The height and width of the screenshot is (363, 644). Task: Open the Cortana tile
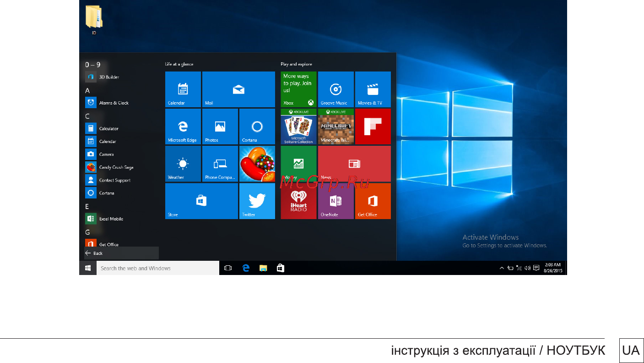click(x=257, y=126)
